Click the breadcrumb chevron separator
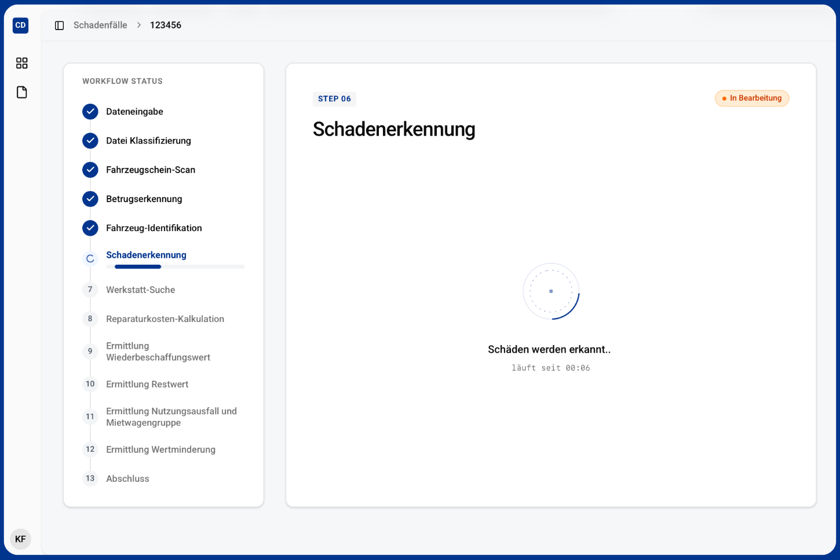Screen dimensions: 840x560 [x=139, y=25]
